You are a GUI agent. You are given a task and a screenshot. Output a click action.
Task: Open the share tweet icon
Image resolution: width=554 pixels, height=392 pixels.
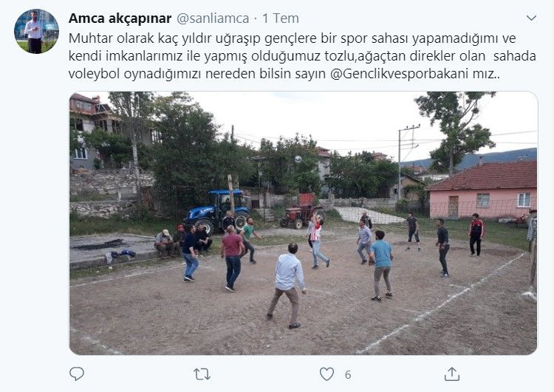point(451,374)
